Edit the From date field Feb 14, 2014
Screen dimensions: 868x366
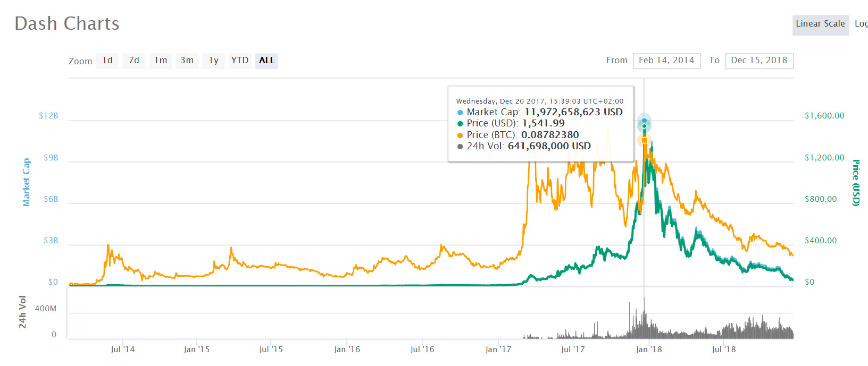tap(666, 61)
